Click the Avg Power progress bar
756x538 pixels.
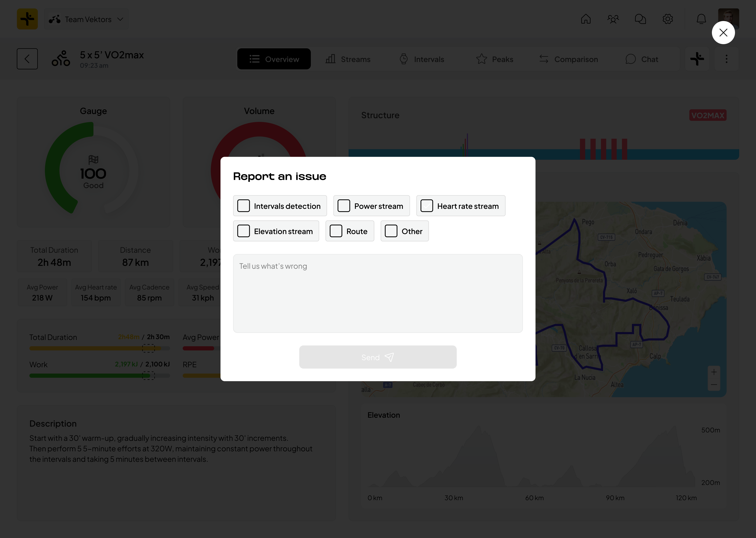coord(202,348)
